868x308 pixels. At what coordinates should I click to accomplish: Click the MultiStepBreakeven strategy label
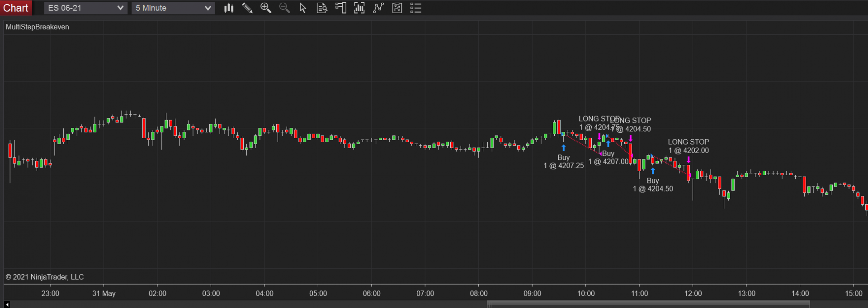tap(38, 27)
